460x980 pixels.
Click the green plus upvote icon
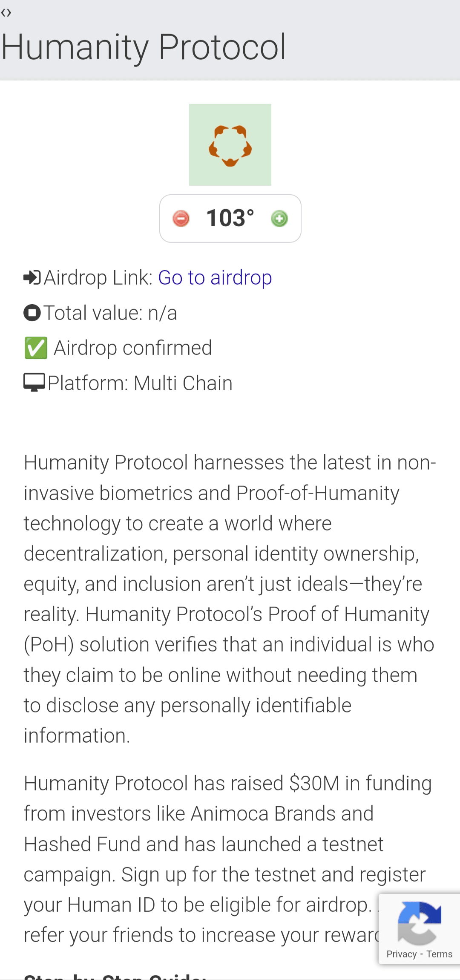[279, 219]
